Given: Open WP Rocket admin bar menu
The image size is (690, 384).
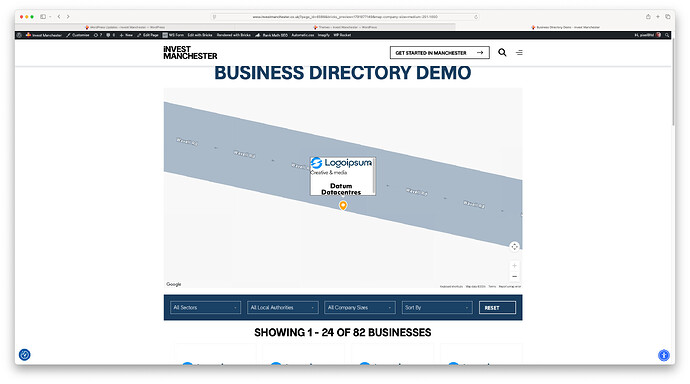Looking at the screenshot, I should [342, 35].
